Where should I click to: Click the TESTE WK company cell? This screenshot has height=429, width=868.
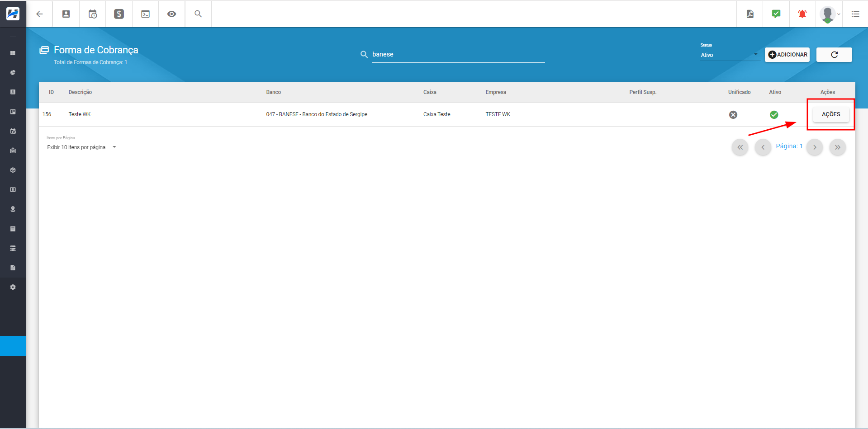(x=498, y=114)
